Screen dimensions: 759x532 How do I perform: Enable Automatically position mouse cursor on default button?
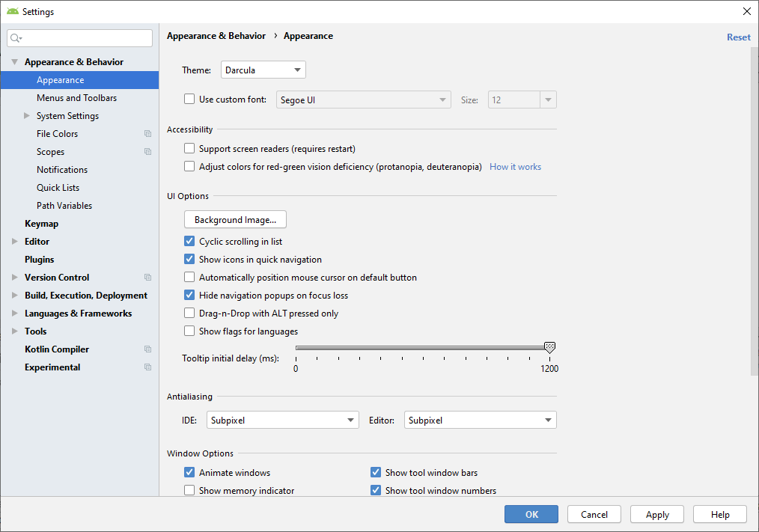(189, 278)
